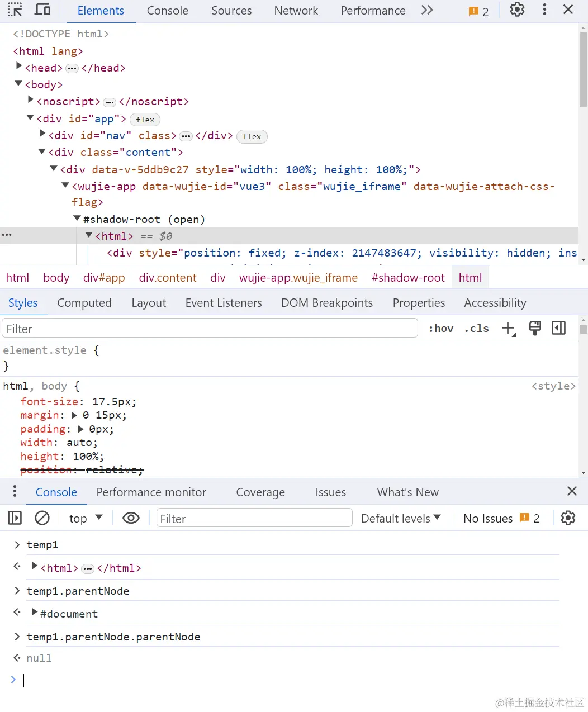Viewport: 588px width, 712px height.
Task: Toggle the rendering emulations paintbrush icon
Action: click(x=535, y=329)
